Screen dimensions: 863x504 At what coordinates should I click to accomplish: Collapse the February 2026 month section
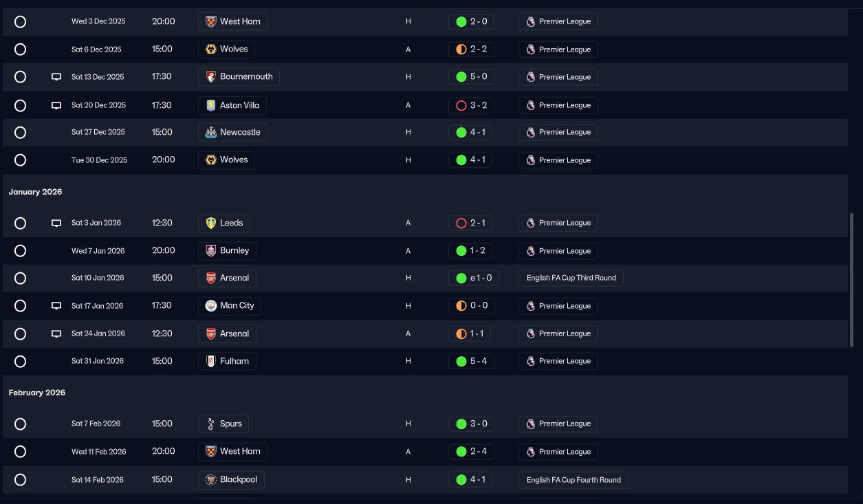(37, 393)
